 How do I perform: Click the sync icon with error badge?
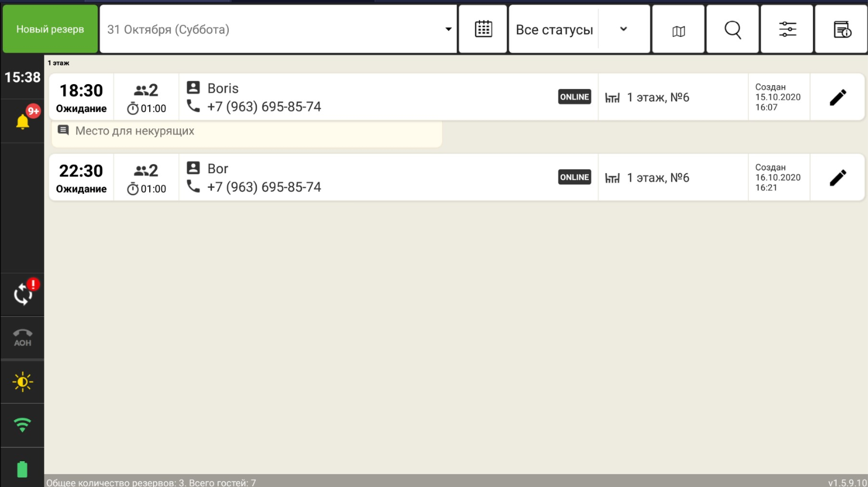[x=22, y=294]
